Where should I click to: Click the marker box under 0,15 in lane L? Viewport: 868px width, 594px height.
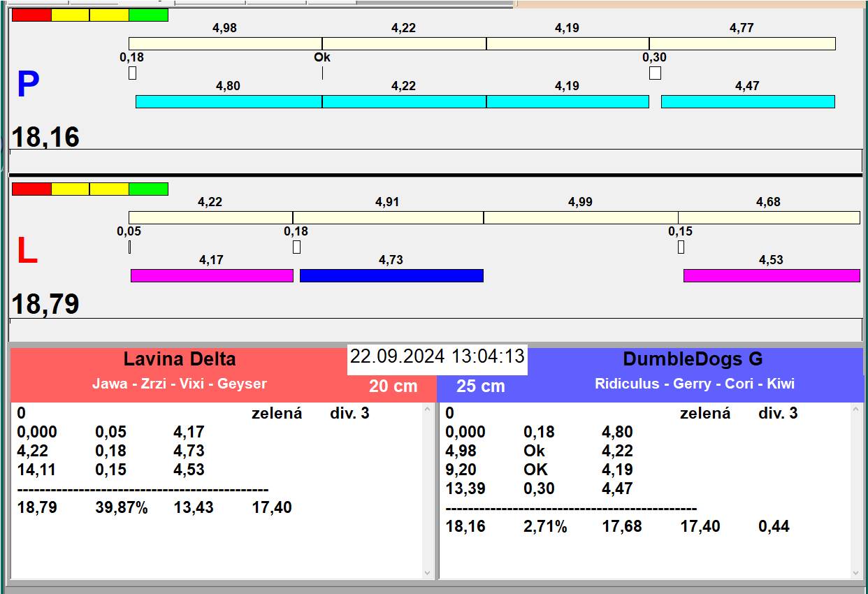click(681, 247)
